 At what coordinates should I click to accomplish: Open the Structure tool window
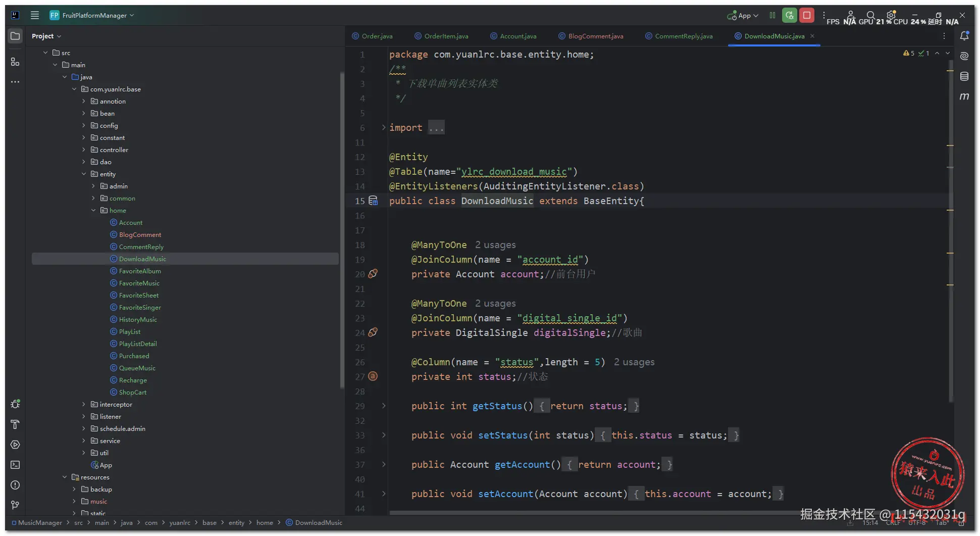point(15,62)
